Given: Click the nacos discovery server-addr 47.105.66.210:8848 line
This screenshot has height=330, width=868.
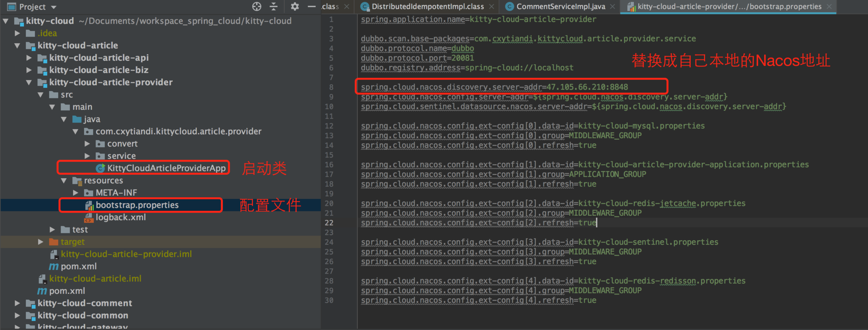Looking at the screenshot, I should [x=494, y=87].
